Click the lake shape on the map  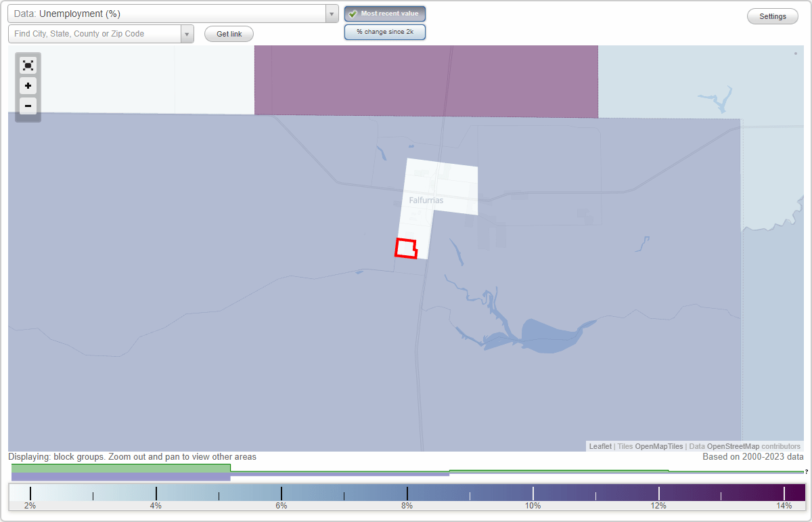pos(551,336)
